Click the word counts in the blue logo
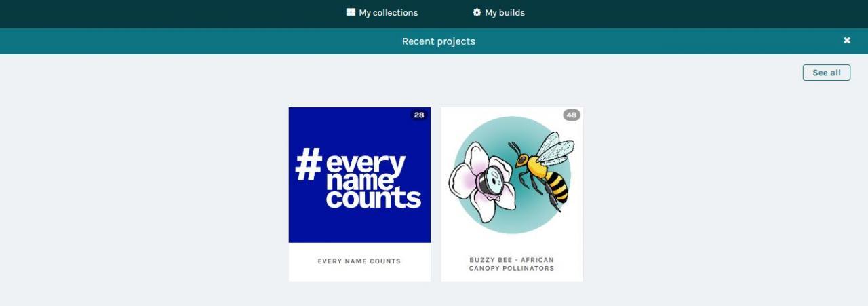Screen dimensions: 868x306 (x=374, y=197)
